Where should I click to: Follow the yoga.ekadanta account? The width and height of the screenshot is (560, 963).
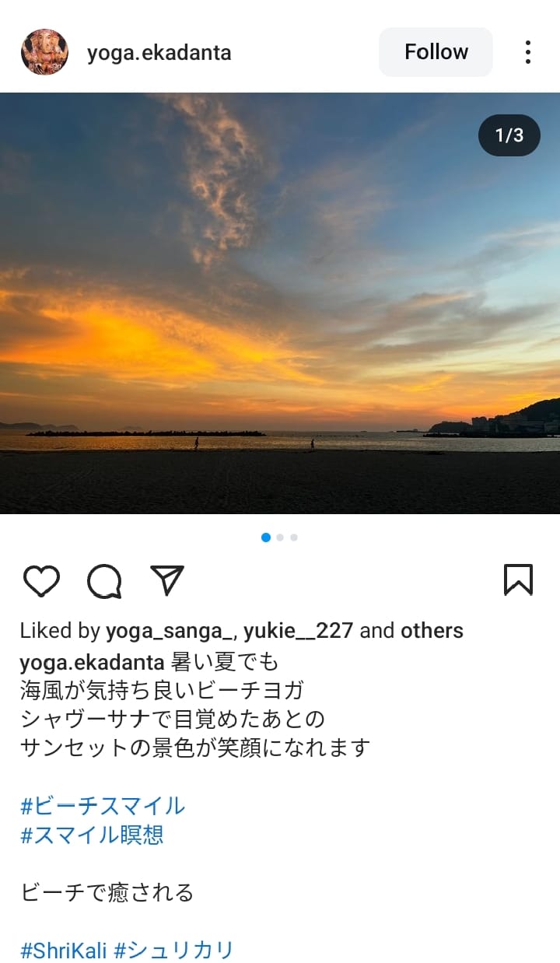pyautogui.click(x=436, y=52)
